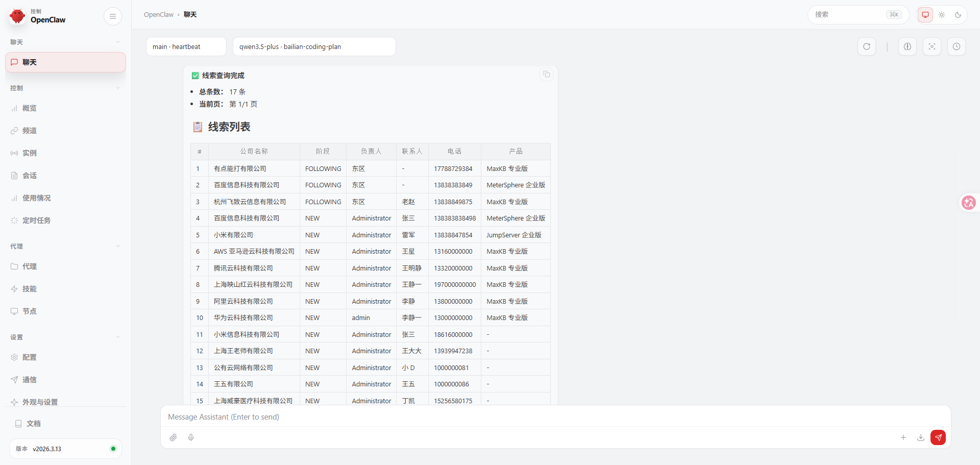Click the red send message button
The image size is (980, 465).
point(938,437)
